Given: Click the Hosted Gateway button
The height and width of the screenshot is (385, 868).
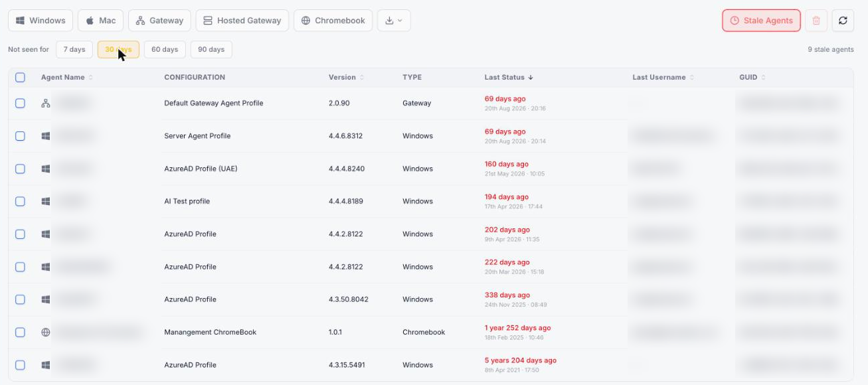Looking at the screenshot, I should [242, 21].
